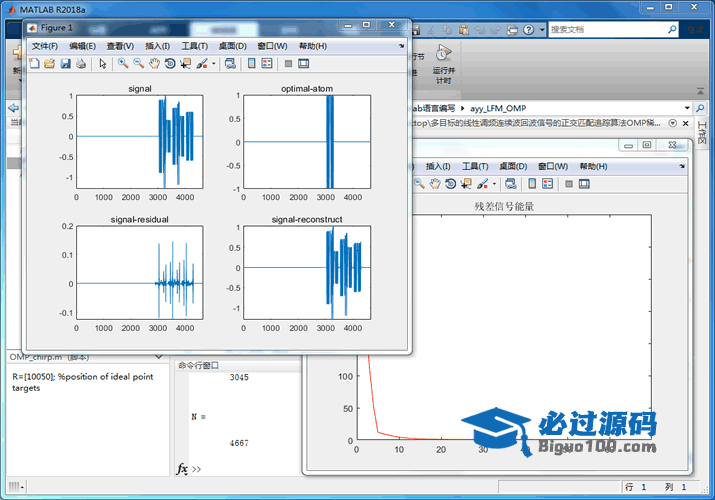
Task: Click New Figure icon in Figure 1 toolbar
Action: point(35,64)
